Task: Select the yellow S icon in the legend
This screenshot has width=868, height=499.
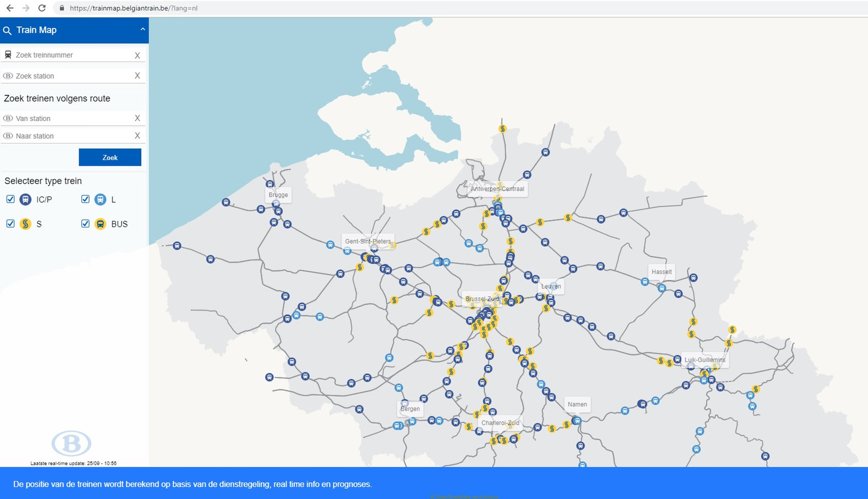Action: point(25,224)
